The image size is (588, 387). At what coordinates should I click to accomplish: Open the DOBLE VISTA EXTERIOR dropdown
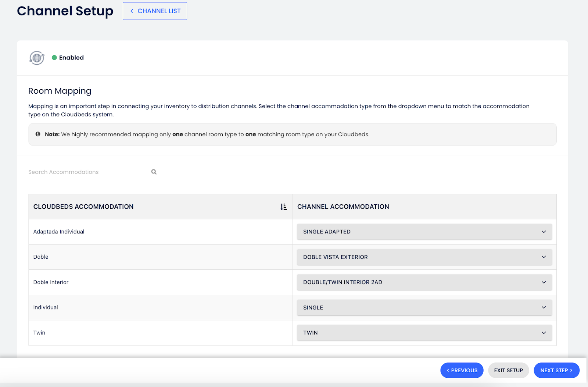click(424, 257)
